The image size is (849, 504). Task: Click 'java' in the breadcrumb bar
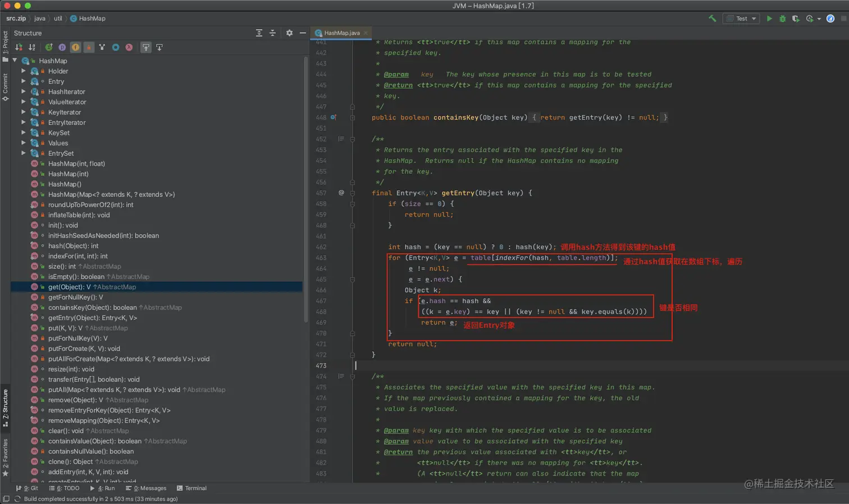tap(40, 19)
